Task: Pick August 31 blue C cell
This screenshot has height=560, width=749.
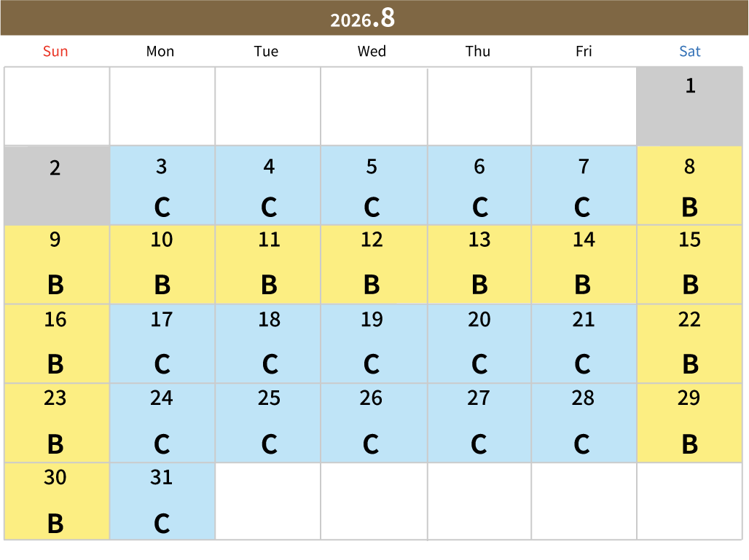Action: [x=162, y=501]
